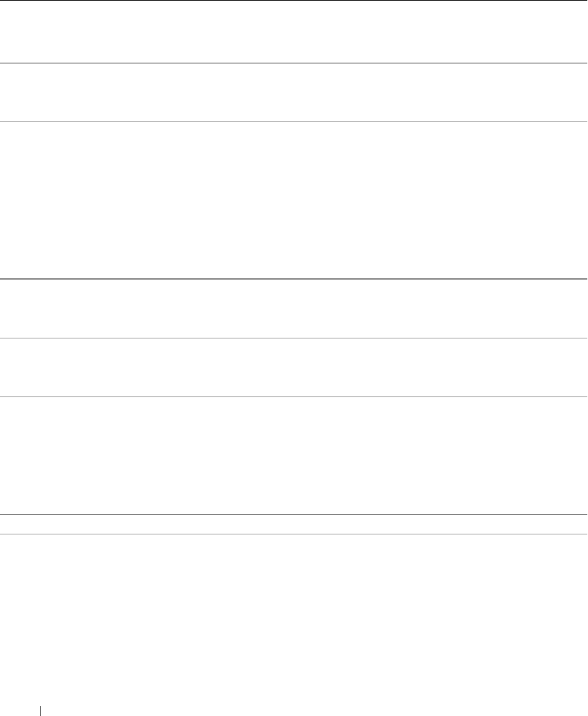Click the fifth empty table row
The width and height of the screenshot is (588, 716).
point(294,367)
